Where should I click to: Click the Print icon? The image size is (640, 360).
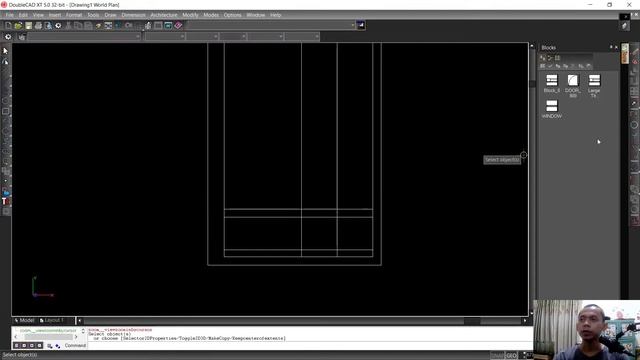38,25
